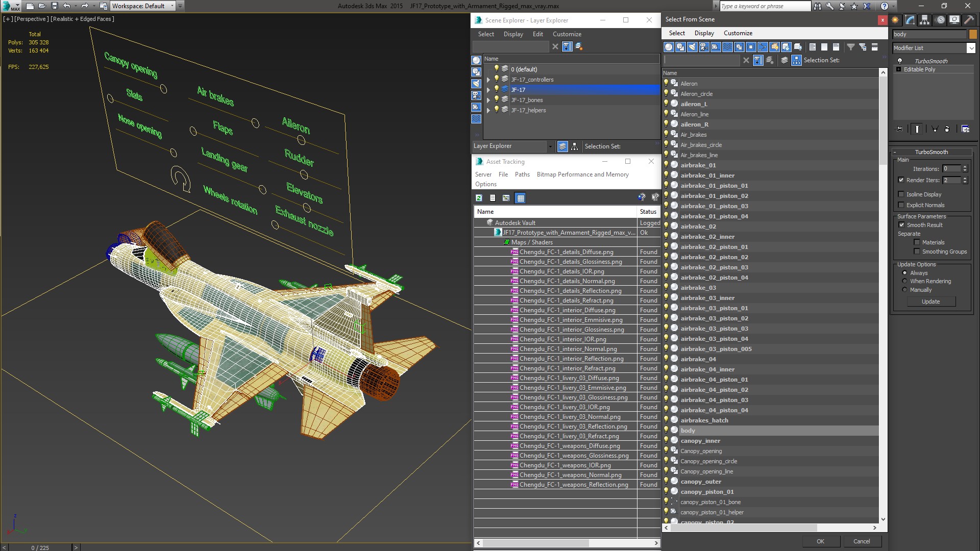The width and height of the screenshot is (980, 551).
Task: Enable Explicit Normals checkbox
Action: (x=901, y=205)
